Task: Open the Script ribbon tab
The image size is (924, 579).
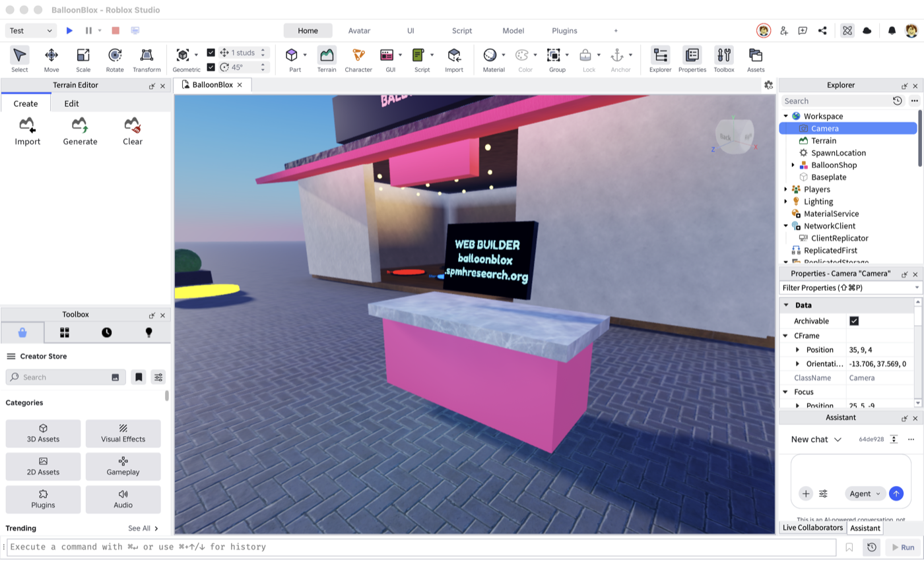Action: pyautogui.click(x=462, y=30)
